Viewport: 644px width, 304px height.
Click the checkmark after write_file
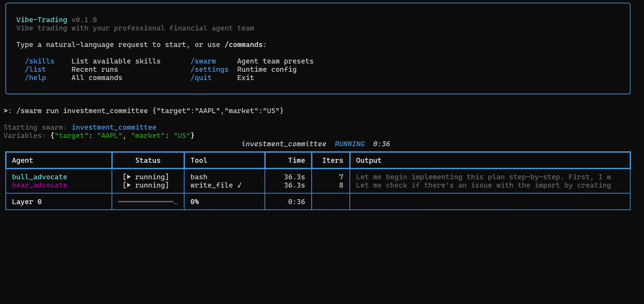[x=239, y=185]
